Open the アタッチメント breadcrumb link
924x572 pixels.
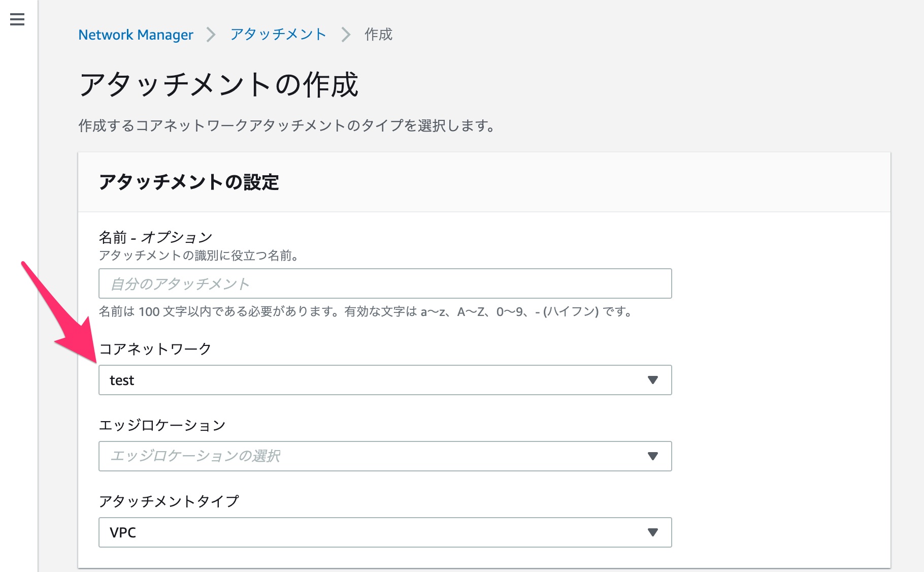pyautogui.click(x=278, y=35)
